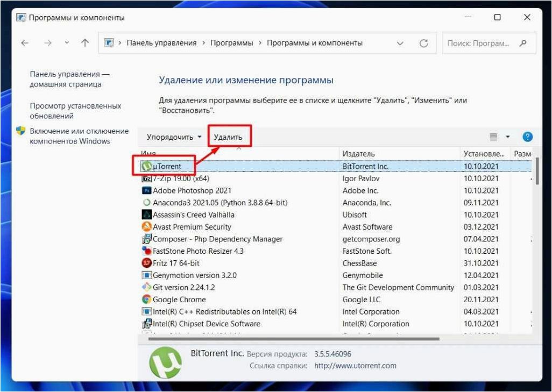The height and width of the screenshot is (392, 552).
Task: Select the Avast Premium Security icon
Action: pos(146,226)
